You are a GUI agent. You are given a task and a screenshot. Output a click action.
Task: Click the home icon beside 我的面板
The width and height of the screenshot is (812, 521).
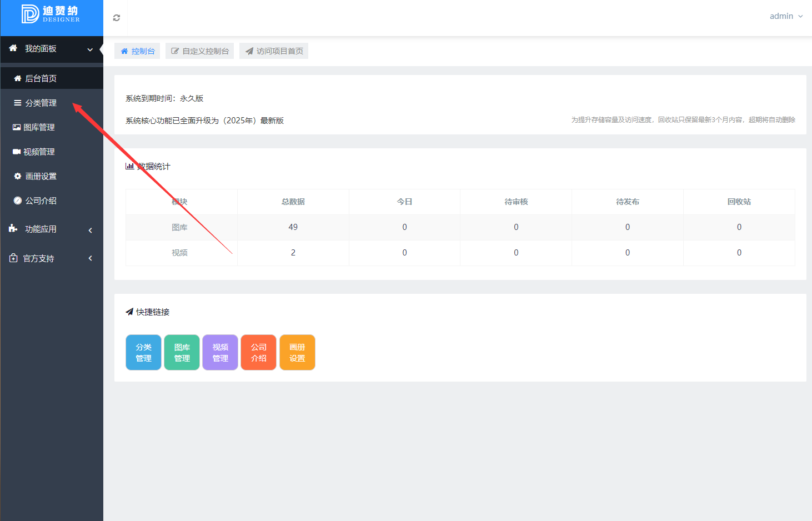pyautogui.click(x=13, y=48)
